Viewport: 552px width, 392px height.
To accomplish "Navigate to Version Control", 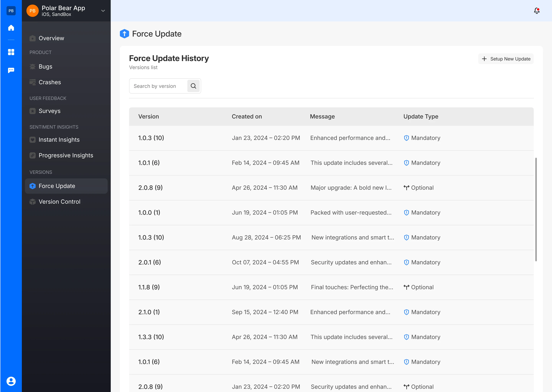I will [x=59, y=202].
